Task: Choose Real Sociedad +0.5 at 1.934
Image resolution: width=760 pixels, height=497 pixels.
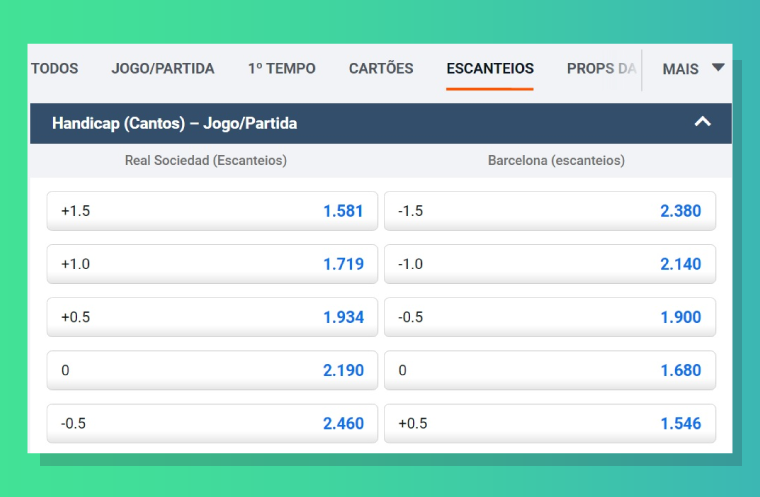Action: (x=212, y=317)
